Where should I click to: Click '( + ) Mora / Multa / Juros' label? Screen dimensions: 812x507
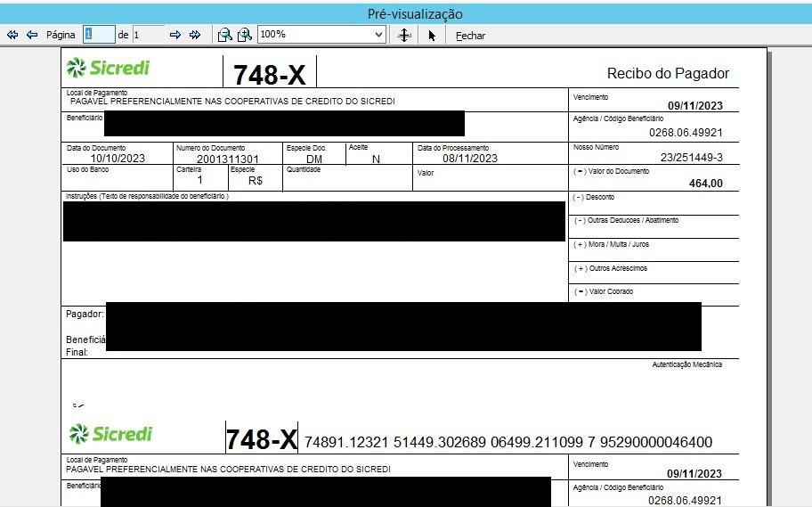point(611,244)
